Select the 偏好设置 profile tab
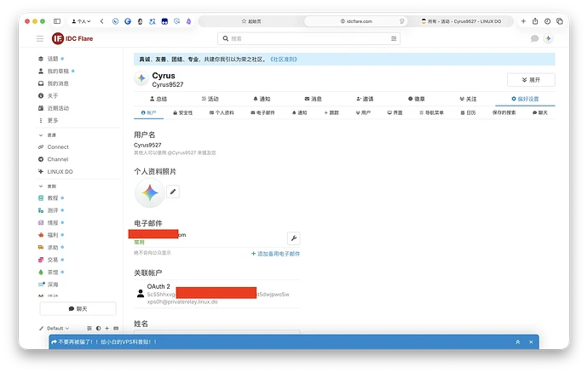 click(525, 99)
